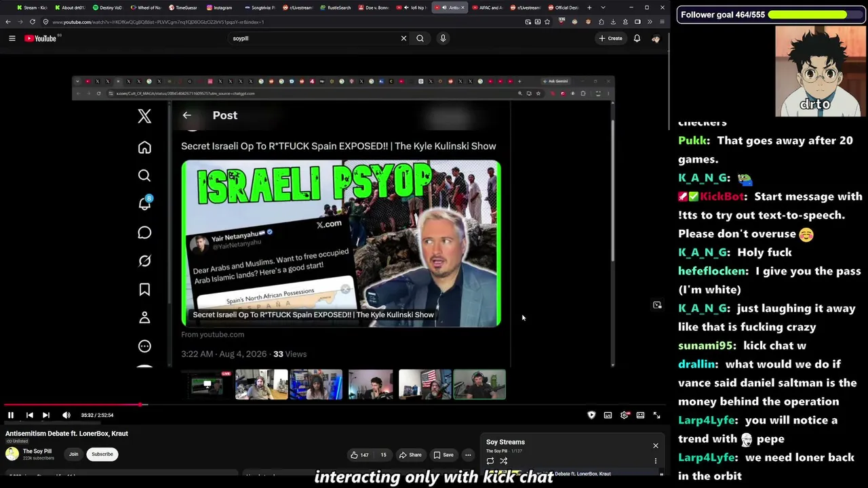
Task: Reload the page in the browser toolbar
Action: pos(32,22)
